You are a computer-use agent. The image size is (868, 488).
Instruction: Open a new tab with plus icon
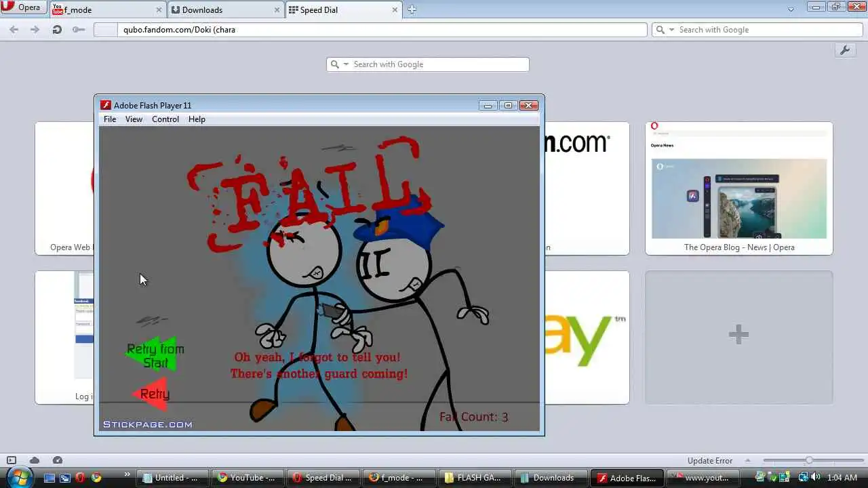[412, 9]
